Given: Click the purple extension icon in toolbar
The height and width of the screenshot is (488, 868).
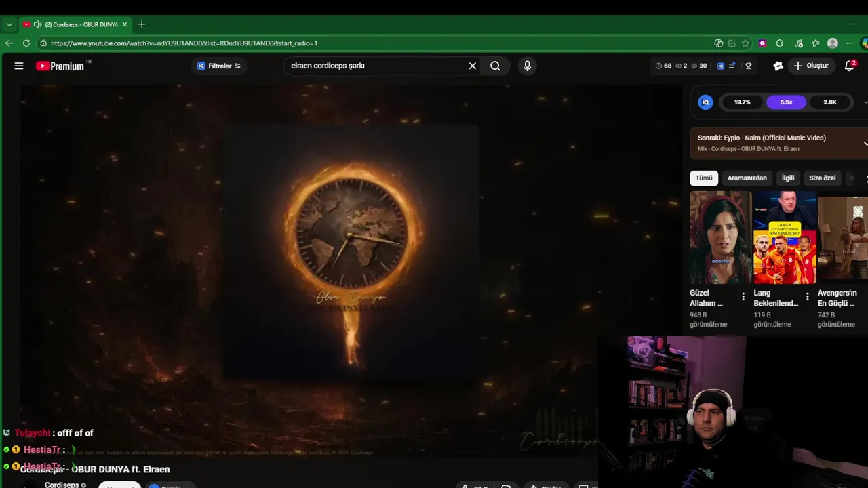Looking at the screenshot, I should [762, 43].
